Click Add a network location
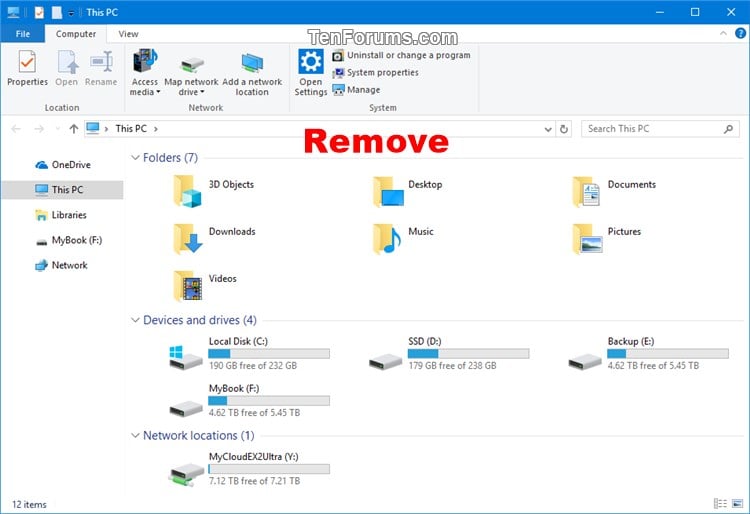750x514 pixels. [252, 72]
